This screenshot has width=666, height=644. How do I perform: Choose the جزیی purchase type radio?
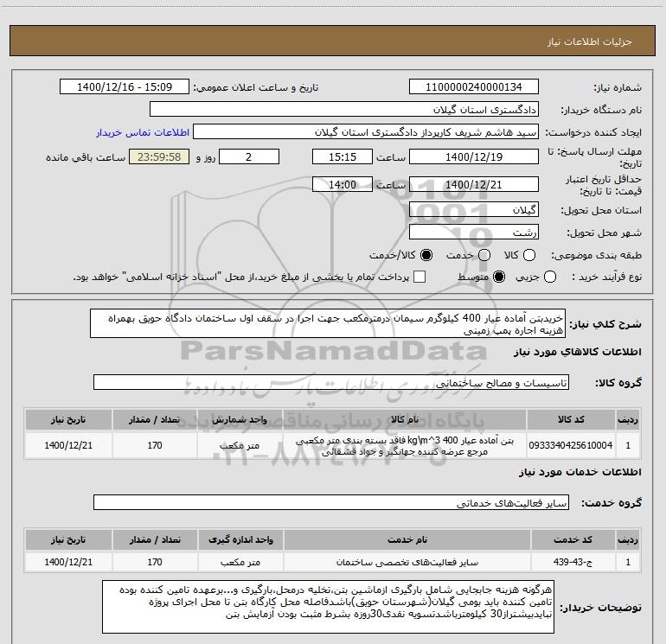pos(550,277)
